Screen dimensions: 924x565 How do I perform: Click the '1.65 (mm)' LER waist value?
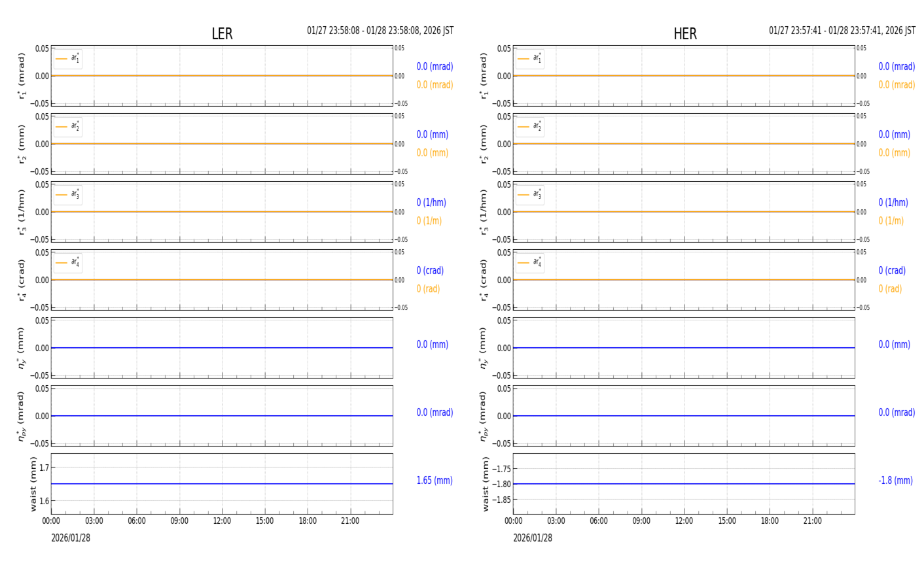click(x=435, y=481)
